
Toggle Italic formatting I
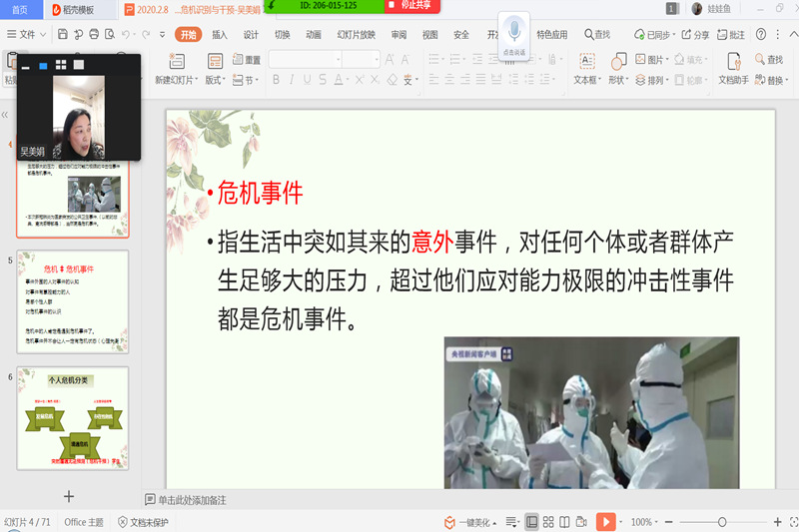pyautogui.click(x=292, y=80)
